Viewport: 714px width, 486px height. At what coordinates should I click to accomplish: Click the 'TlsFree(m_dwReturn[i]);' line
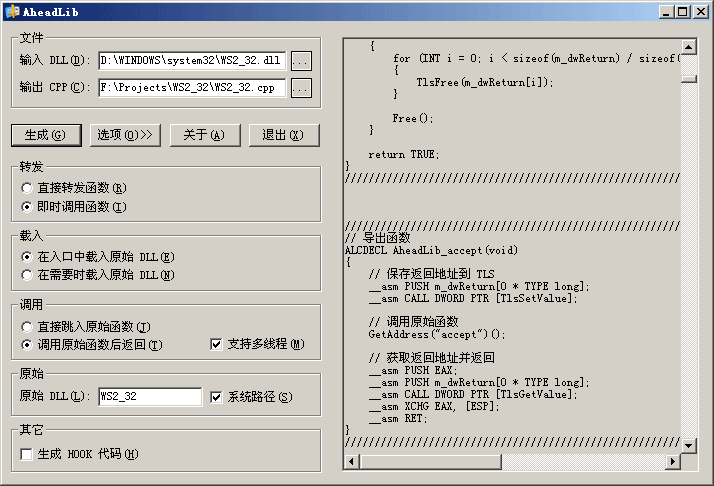(x=484, y=82)
